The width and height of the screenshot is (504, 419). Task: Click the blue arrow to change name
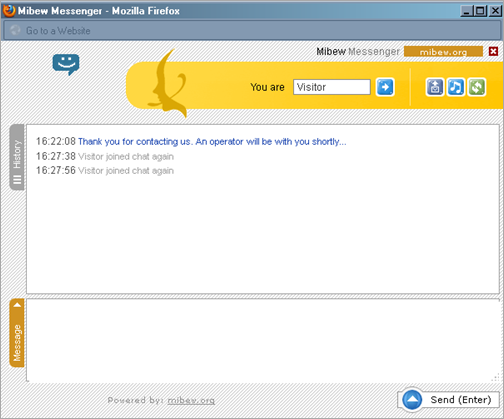coord(385,87)
